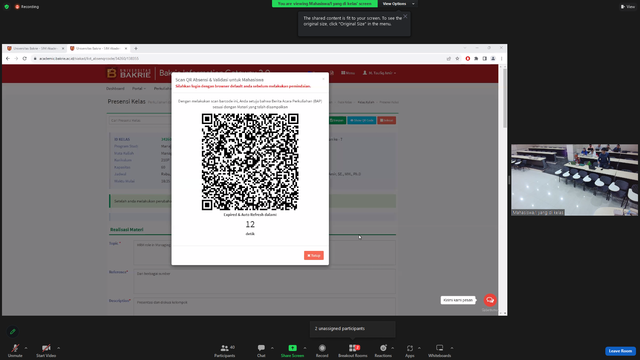Screen dimensions: 640x360
Task: Click the blue Show QR Code button
Action: (362, 120)
